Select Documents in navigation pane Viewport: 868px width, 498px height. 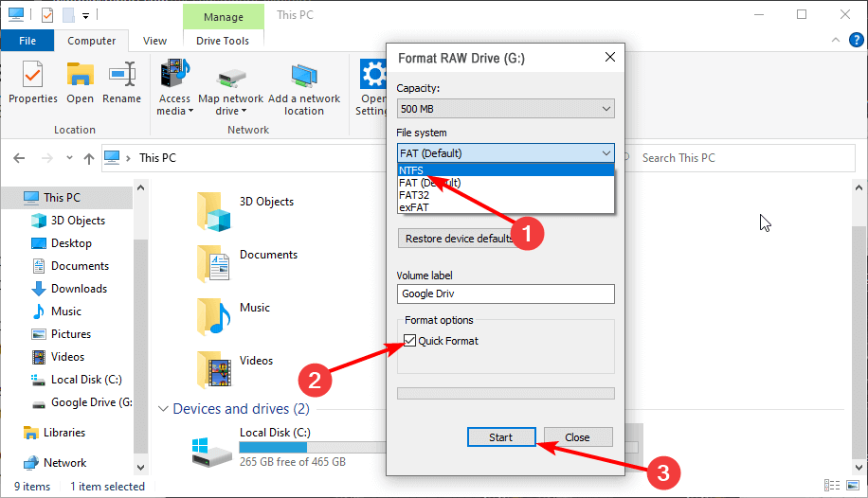click(x=80, y=266)
